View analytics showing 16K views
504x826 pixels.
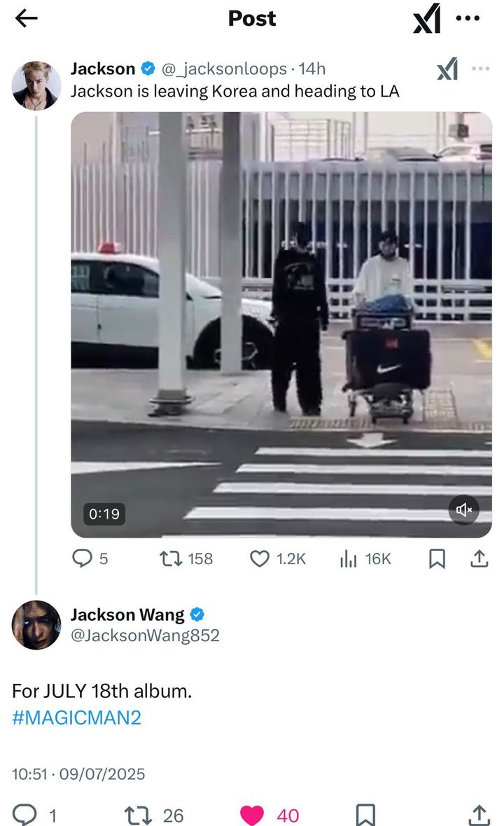tap(365, 559)
